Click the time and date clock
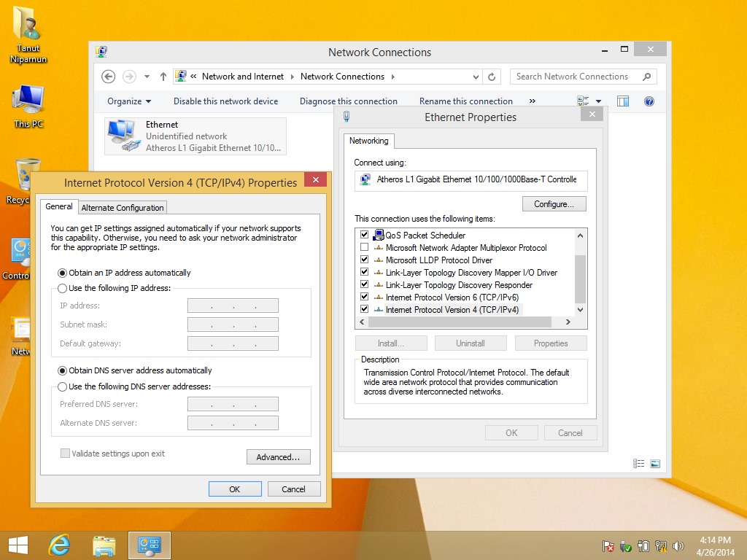This screenshot has height=560, width=747. coord(716,546)
